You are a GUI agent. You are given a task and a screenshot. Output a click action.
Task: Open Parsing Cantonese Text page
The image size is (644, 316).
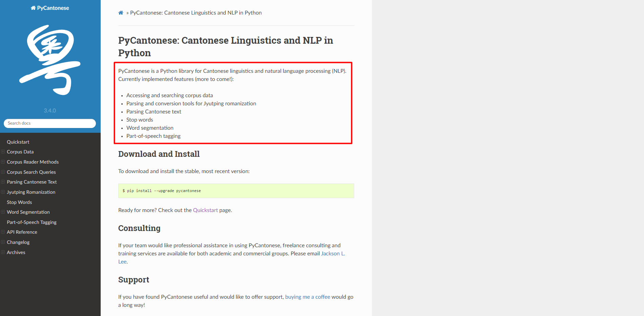pos(32,182)
